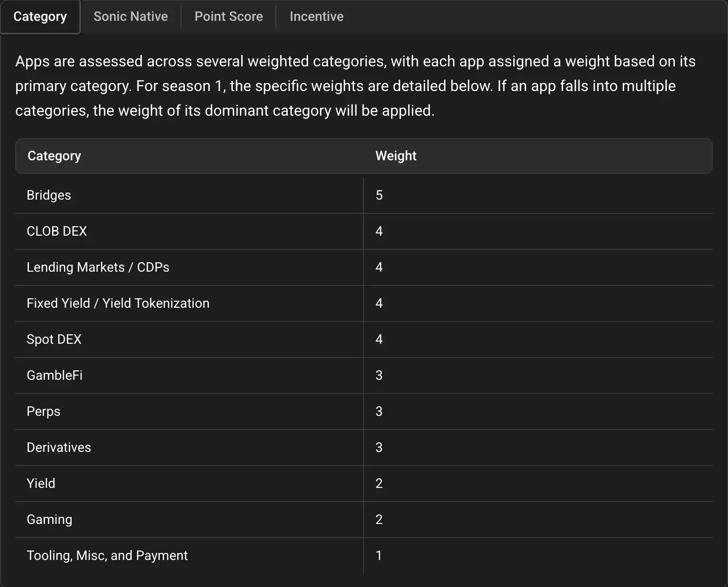Click the CLOB DEX category cell
This screenshot has height=587, width=728.
57,231
